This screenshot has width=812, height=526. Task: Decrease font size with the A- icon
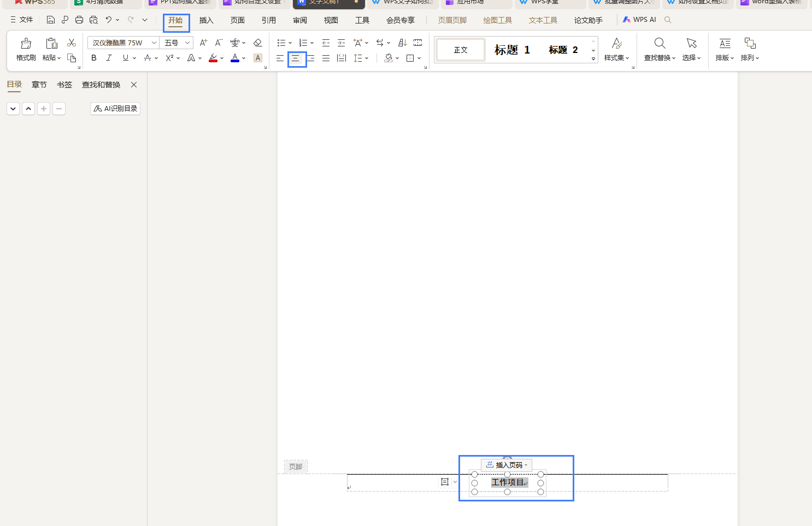coord(219,43)
